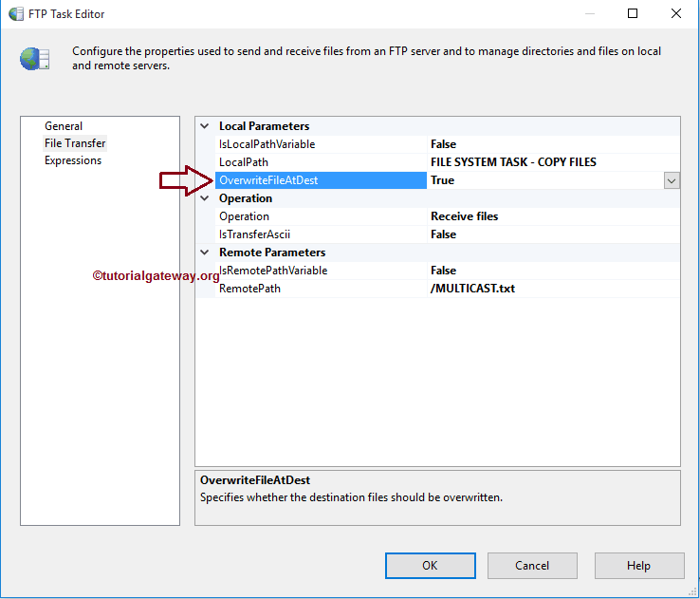Click the globe server icon beside the description
The height and width of the screenshot is (599, 700).
[35, 59]
